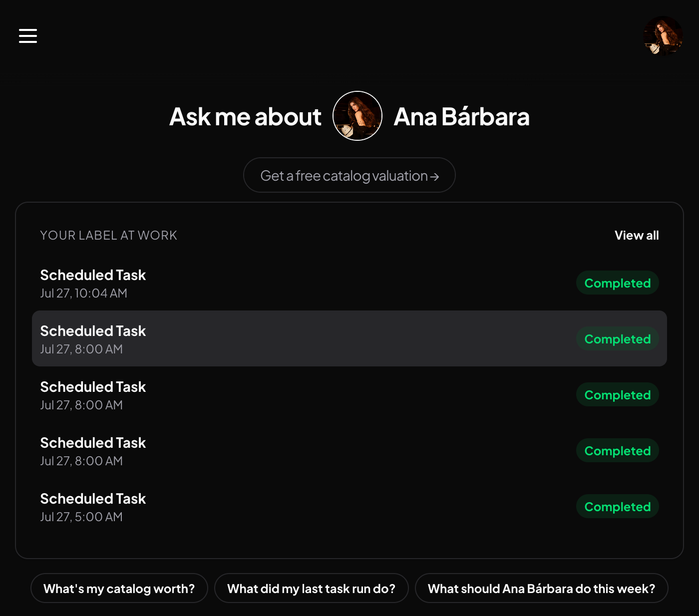This screenshot has width=699, height=616.
Task: Click the Jul 27, 10:04 AM timestamp
Action: 84,293
